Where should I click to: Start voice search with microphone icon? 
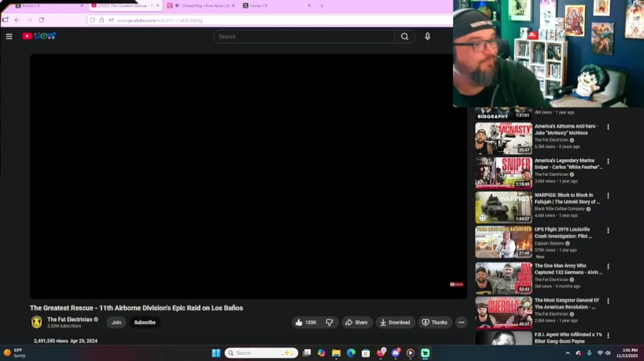tap(427, 36)
